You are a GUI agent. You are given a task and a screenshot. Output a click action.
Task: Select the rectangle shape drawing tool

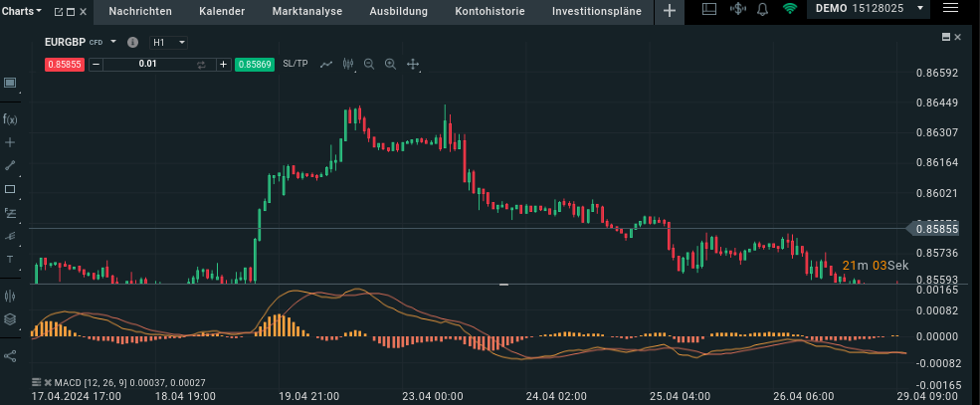(10, 189)
